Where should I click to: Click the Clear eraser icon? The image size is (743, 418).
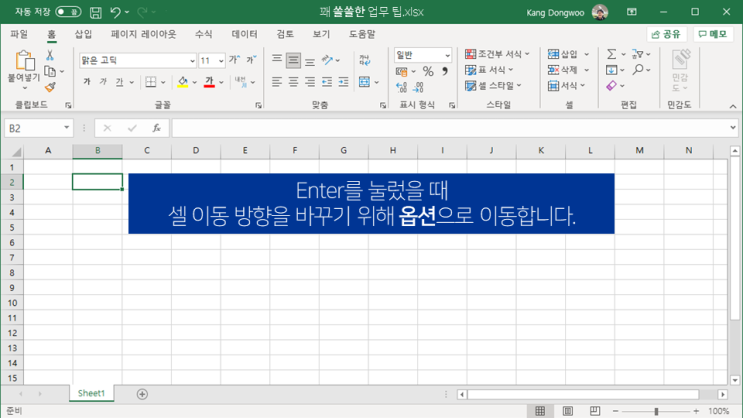coord(612,86)
